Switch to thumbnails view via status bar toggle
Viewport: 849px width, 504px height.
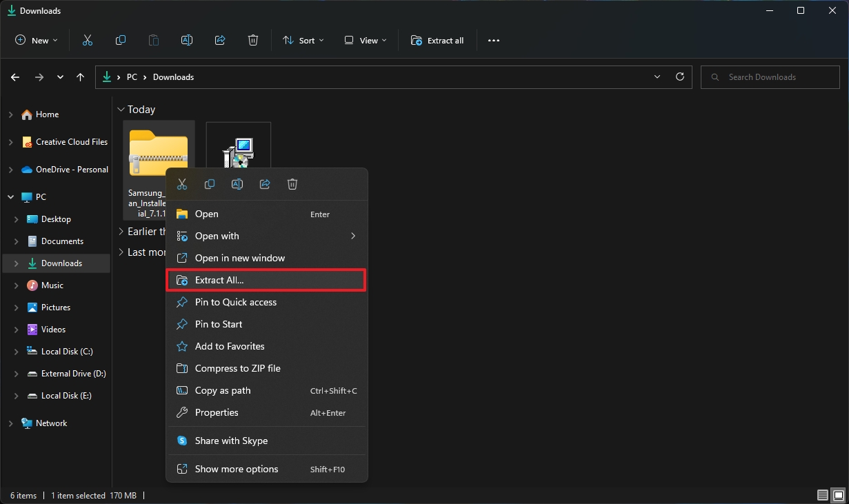point(837,495)
